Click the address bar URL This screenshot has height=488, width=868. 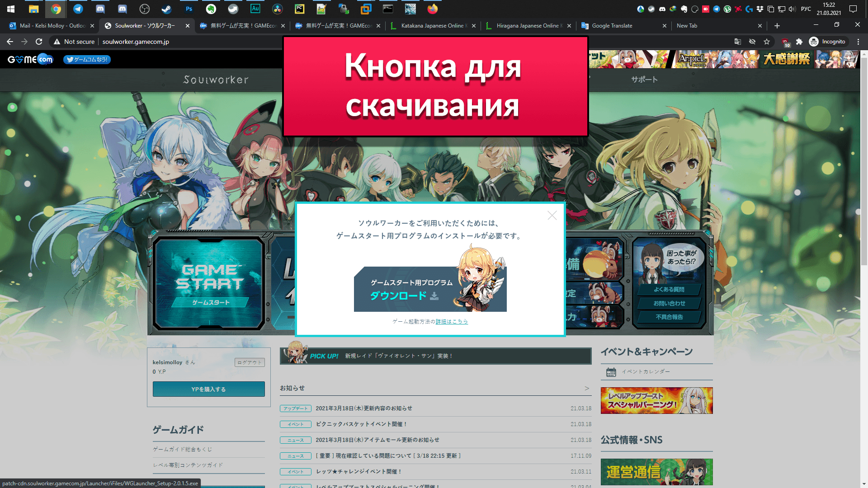click(x=136, y=42)
